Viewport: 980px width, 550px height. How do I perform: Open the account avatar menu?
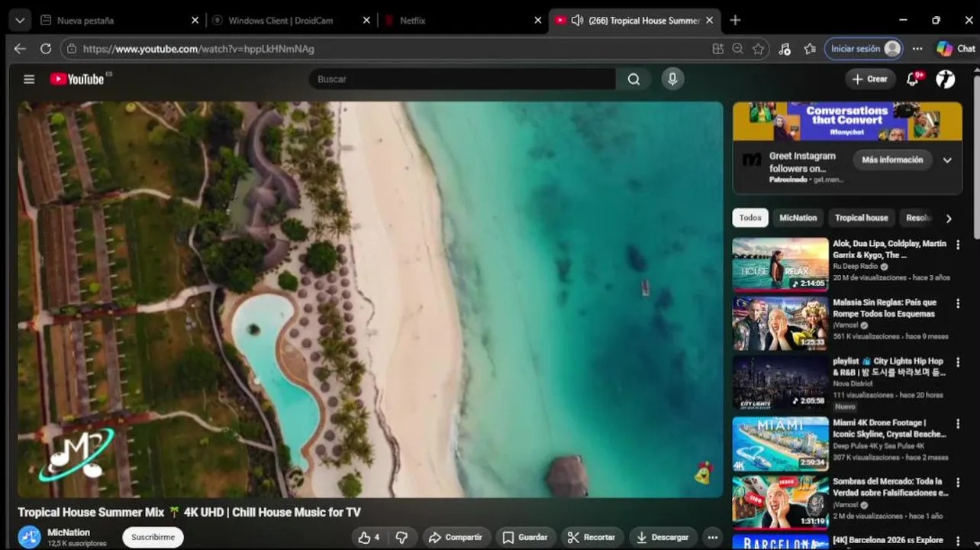(x=946, y=79)
